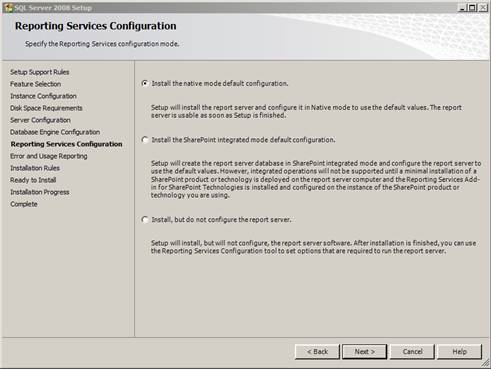Click the native mode description paragraph
Image resolution: width=491 pixels, height=369 pixels.
(306, 111)
